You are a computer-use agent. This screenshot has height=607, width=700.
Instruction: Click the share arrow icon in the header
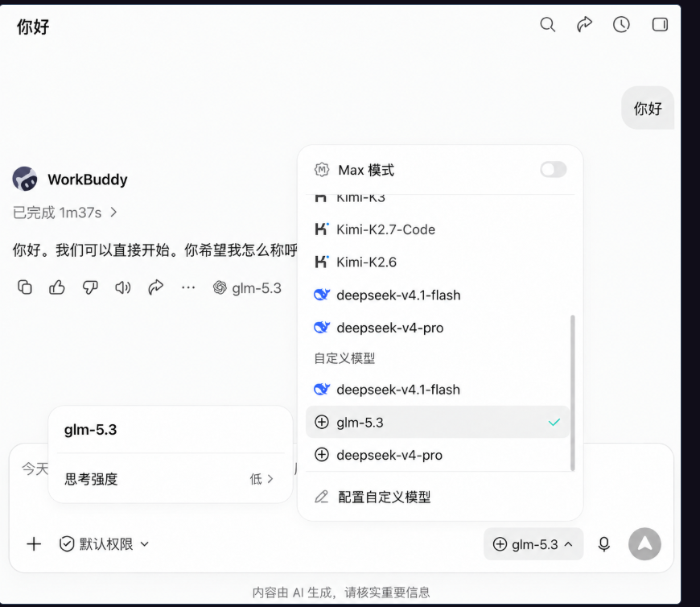pyautogui.click(x=584, y=25)
